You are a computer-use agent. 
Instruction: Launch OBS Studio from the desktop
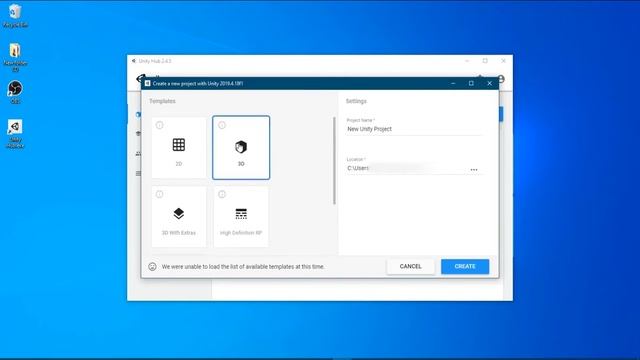[x=15, y=92]
